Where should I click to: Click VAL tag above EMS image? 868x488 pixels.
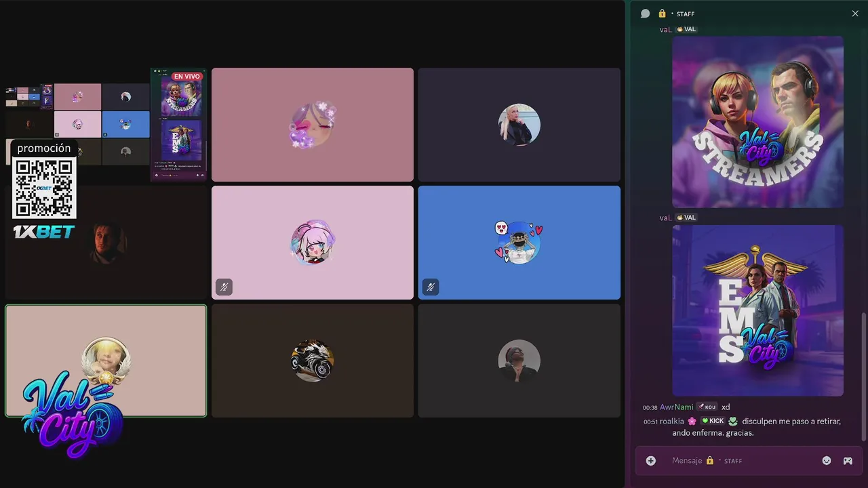point(687,218)
